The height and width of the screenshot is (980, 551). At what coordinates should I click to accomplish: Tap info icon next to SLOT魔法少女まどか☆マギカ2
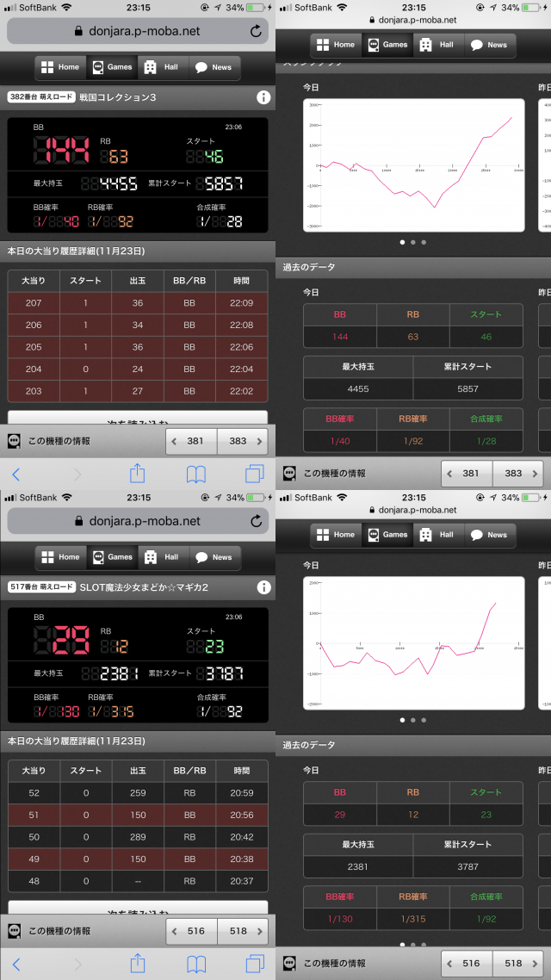click(x=263, y=587)
